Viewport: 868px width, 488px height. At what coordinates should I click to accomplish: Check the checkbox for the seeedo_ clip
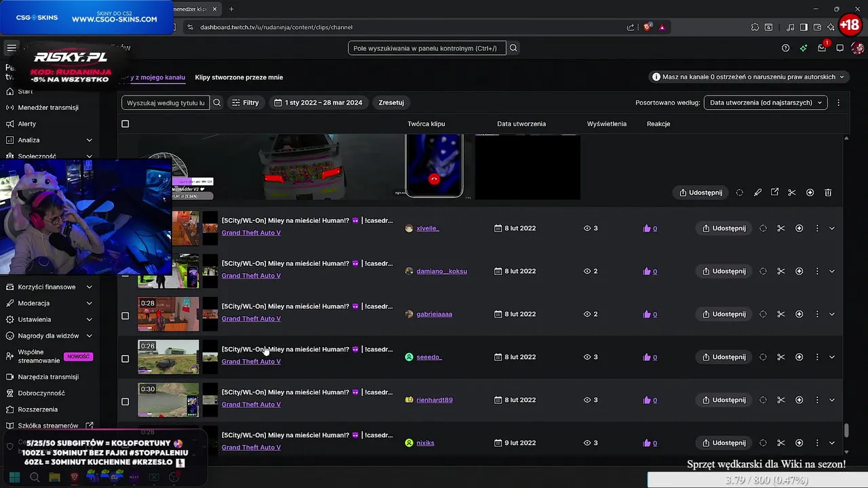click(x=125, y=359)
